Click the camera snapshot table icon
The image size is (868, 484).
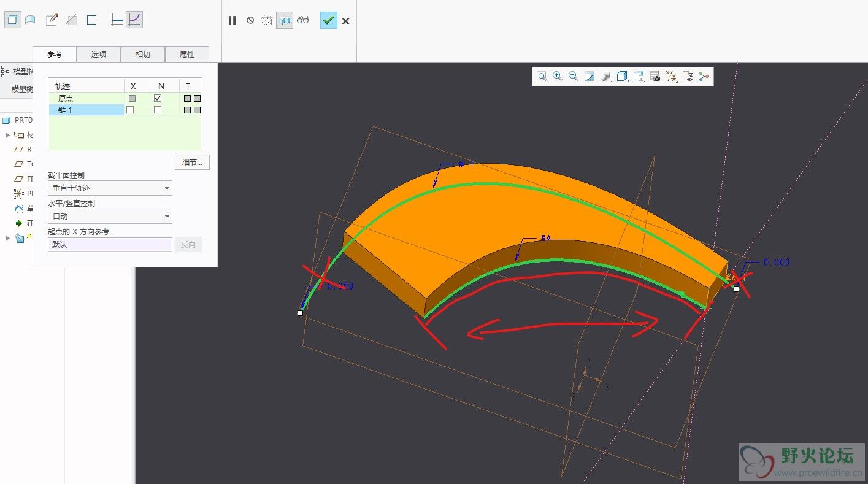pyautogui.click(x=655, y=76)
